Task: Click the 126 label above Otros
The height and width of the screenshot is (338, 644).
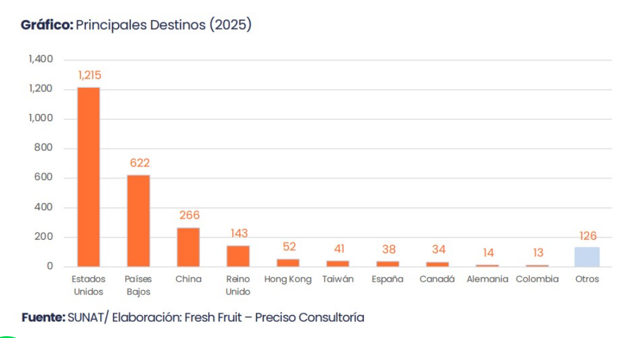Action: tap(587, 236)
